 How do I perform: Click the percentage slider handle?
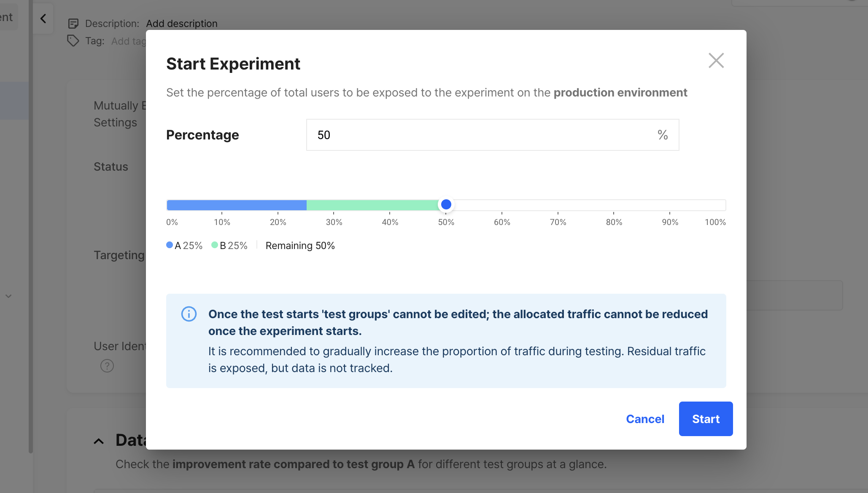point(446,205)
